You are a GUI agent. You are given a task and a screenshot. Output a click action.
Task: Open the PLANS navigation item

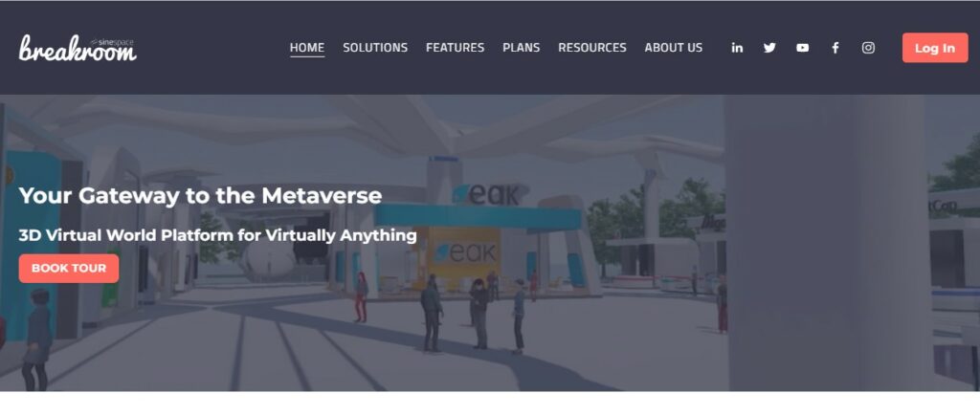click(x=522, y=48)
